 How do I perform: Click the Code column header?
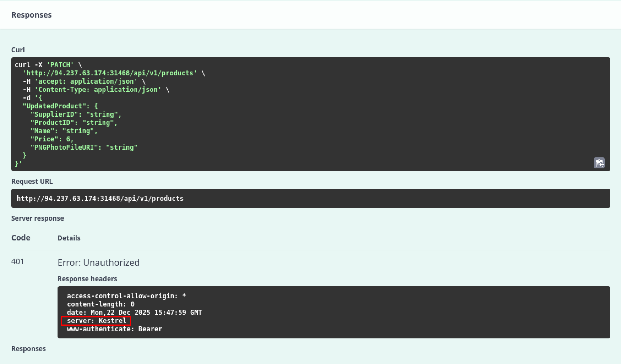pos(21,238)
